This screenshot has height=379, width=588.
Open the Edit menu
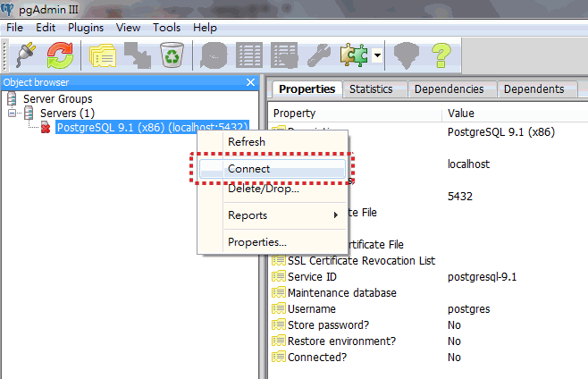click(46, 28)
